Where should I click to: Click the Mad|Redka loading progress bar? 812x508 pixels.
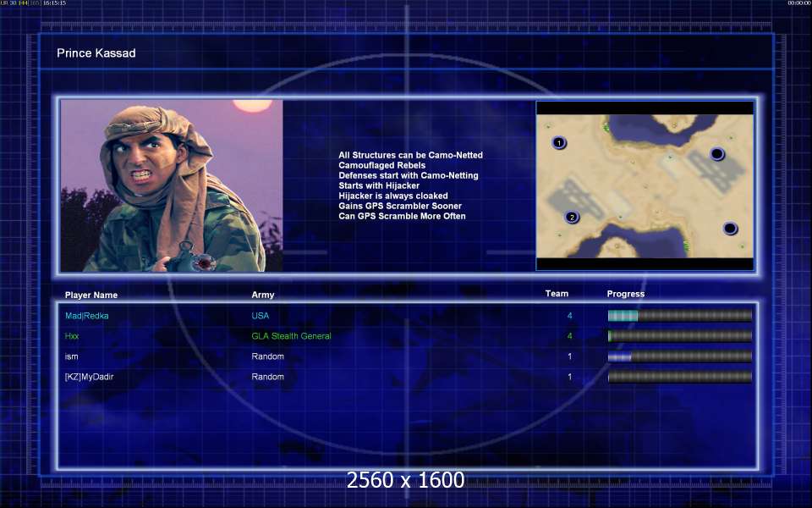(x=679, y=316)
